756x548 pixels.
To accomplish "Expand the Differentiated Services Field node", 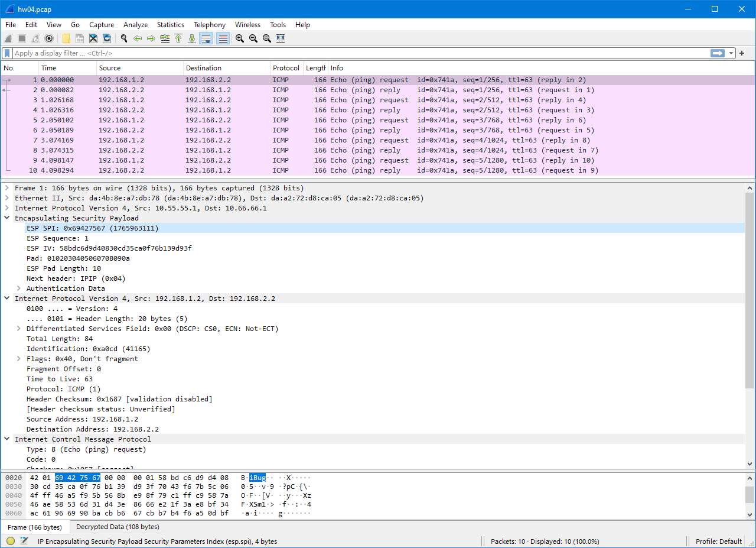I will (x=19, y=329).
